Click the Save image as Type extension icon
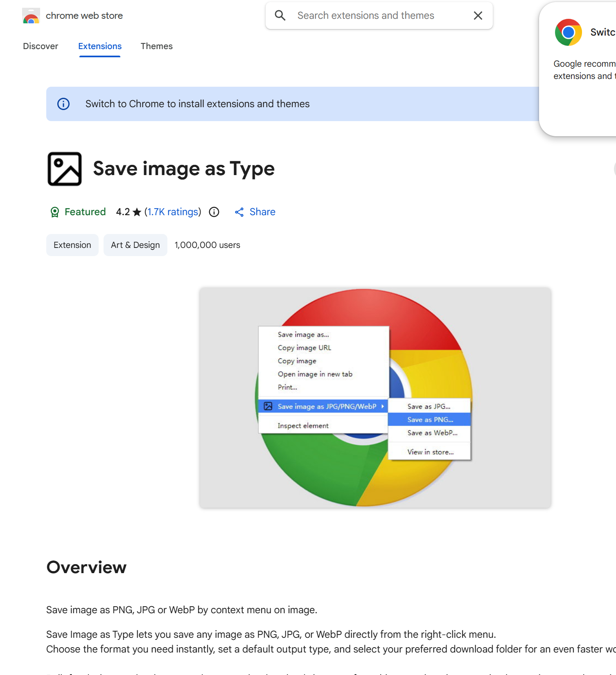The width and height of the screenshot is (616, 675). tap(65, 169)
